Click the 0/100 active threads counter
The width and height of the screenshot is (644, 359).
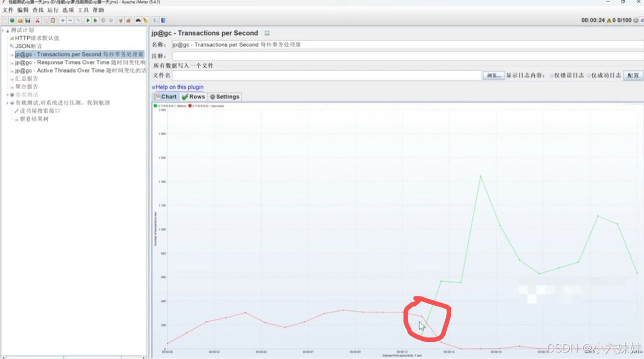tap(624, 20)
